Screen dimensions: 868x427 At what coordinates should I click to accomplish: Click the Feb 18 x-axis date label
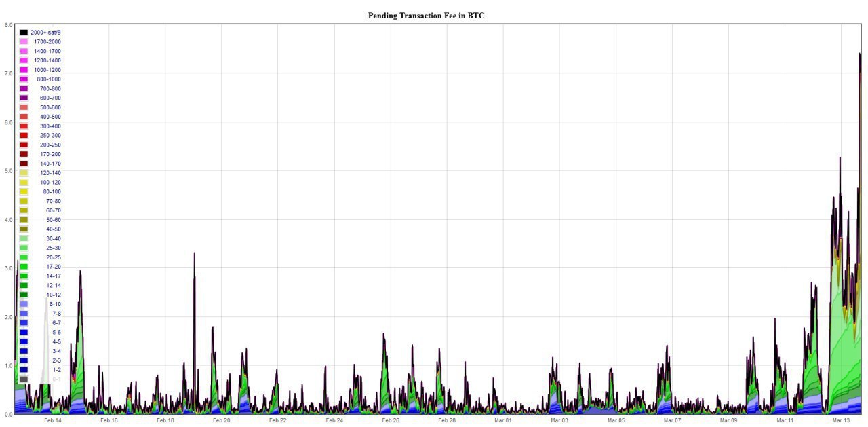(x=165, y=421)
